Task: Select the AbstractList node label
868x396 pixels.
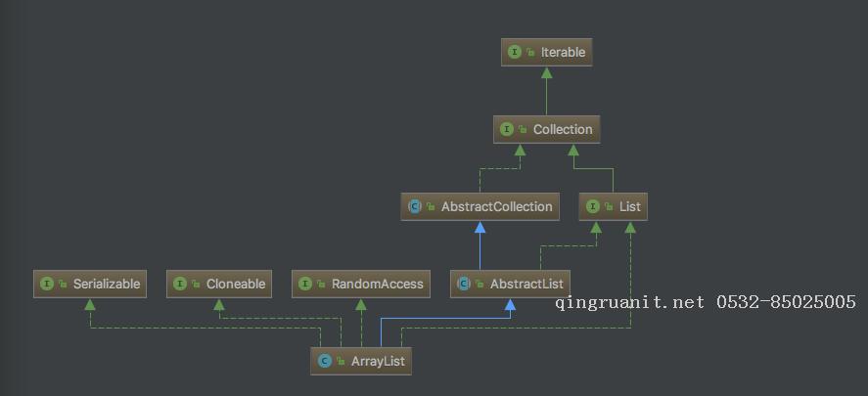Action: pyautogui.click(x=526, y=285)
